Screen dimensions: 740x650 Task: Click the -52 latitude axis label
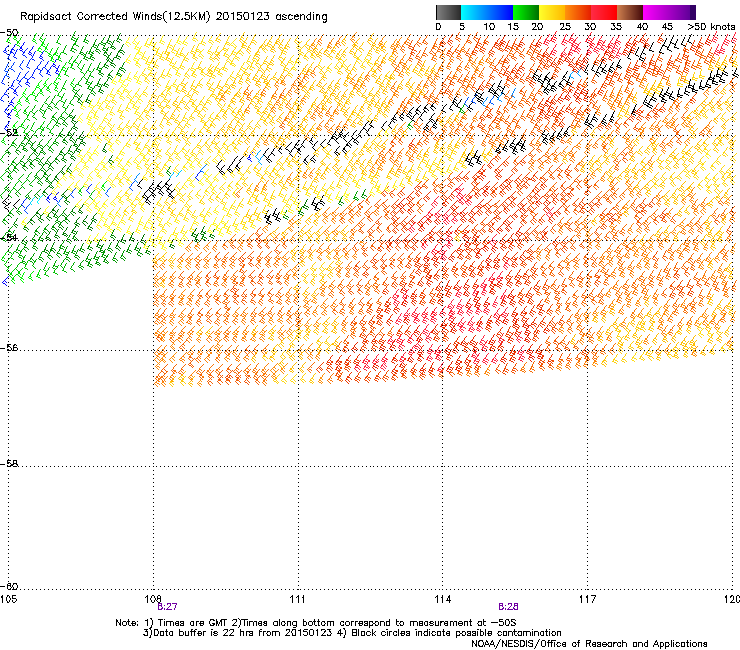[9, 133]
